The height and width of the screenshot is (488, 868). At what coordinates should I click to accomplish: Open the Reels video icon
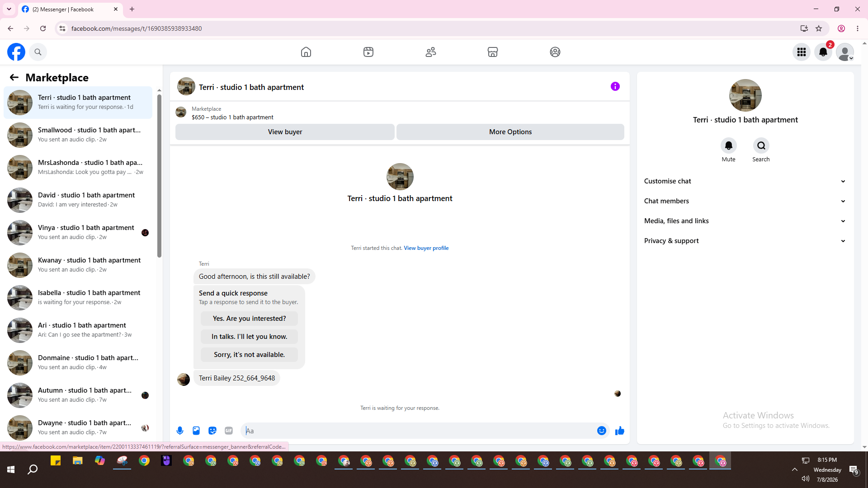pos(368,52)
